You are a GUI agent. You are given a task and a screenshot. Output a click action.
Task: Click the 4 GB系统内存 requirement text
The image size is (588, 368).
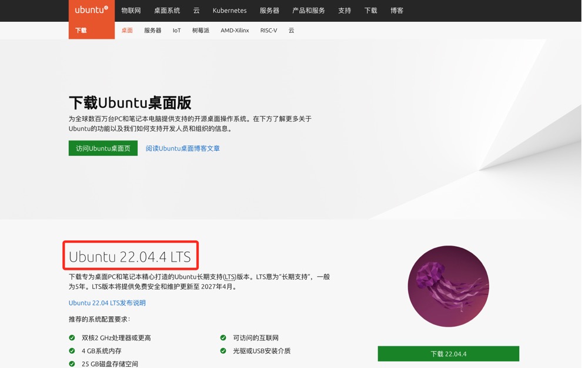point(102,351)
